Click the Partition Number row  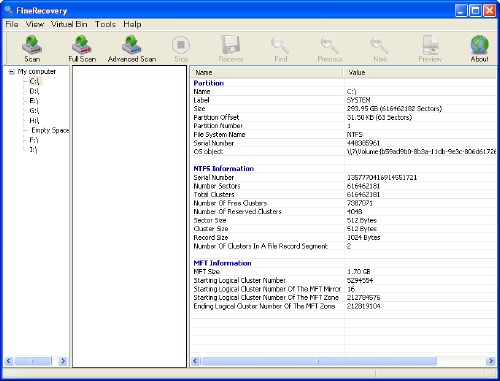(x=343, y=126)
